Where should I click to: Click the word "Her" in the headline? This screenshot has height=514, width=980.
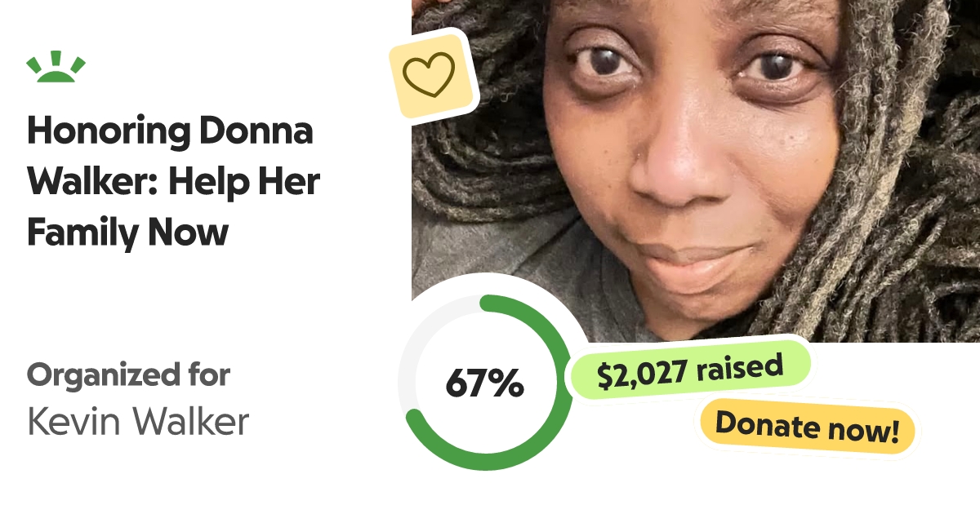pyautogui.click(x=290, y=183)
